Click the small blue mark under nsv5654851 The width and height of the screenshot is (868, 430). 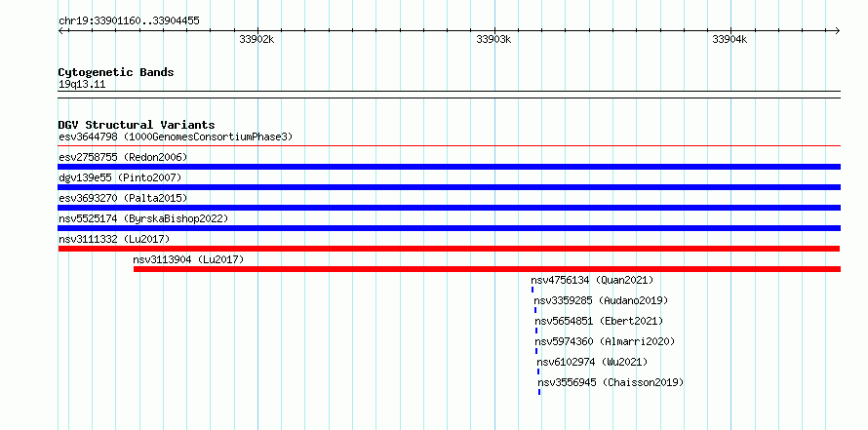[536, 331]
